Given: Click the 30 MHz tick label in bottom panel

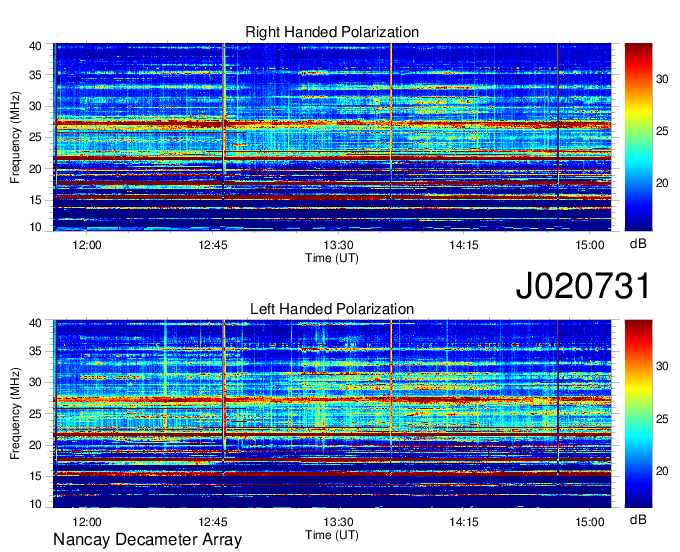Looking at the screenshot, I should pos(36,382).
